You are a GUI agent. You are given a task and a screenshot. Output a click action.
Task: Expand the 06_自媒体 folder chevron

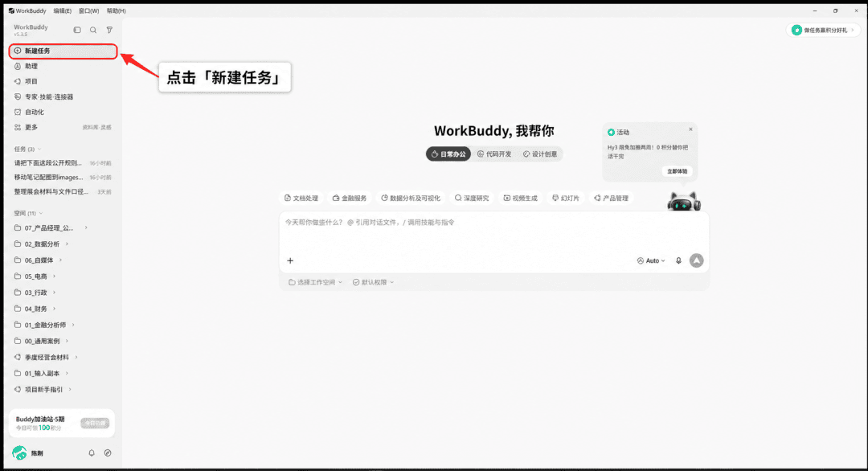60,260
